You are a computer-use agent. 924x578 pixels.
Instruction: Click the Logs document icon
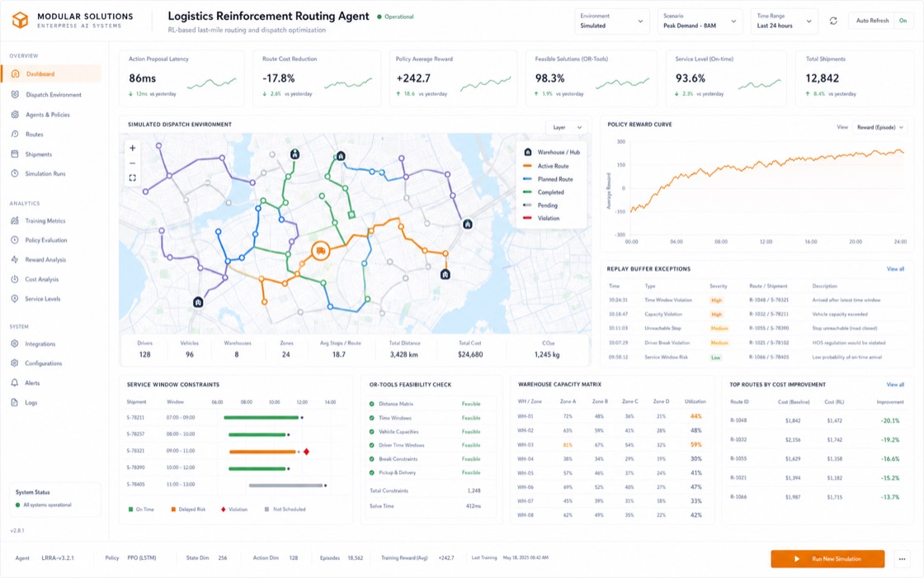coord(15,402)
